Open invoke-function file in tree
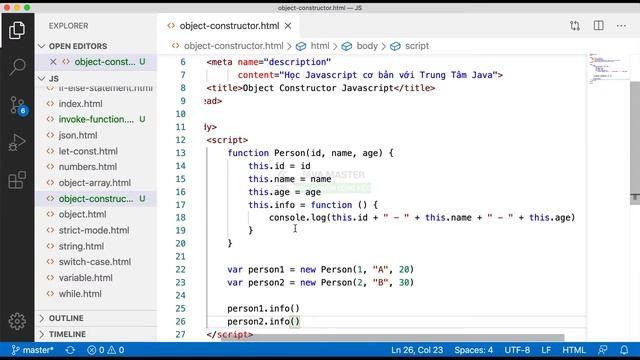This screenshot has height=360, width=640. coord(96,119)
